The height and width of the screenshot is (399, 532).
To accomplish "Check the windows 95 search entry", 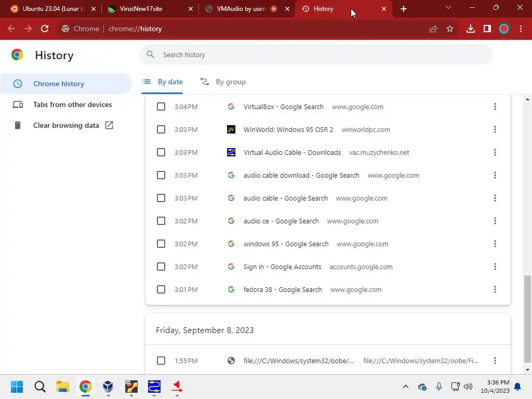I will click(x=161, y=244).
